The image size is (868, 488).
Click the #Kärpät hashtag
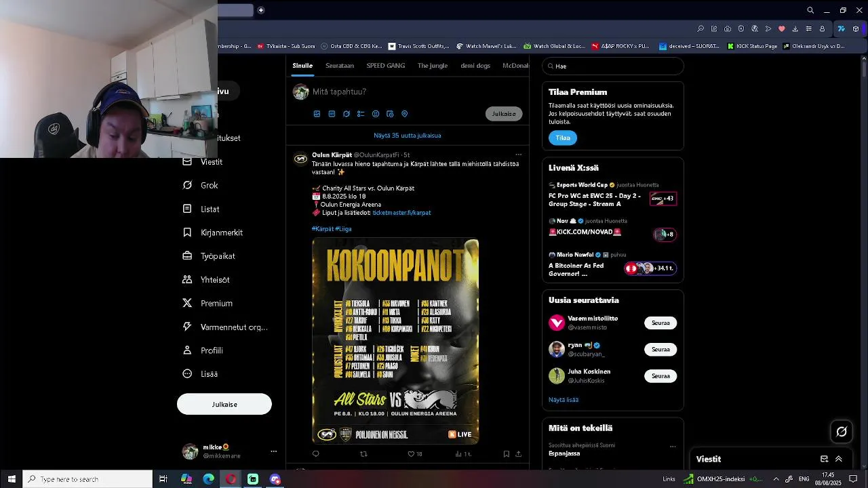pyautogui.click(x=323, y=229)
